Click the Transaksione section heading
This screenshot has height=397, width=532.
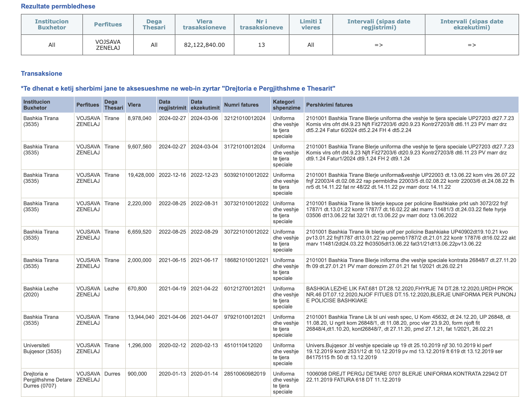pyautogui.click(x=42, y=73)
